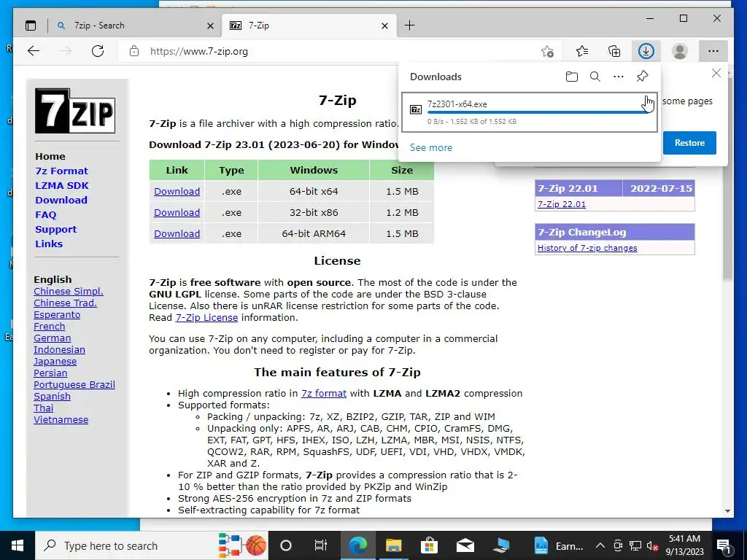747x560 pixels.
Task: Open Microsoft Edge from the taskbar
Action: (x=357, y=545)
